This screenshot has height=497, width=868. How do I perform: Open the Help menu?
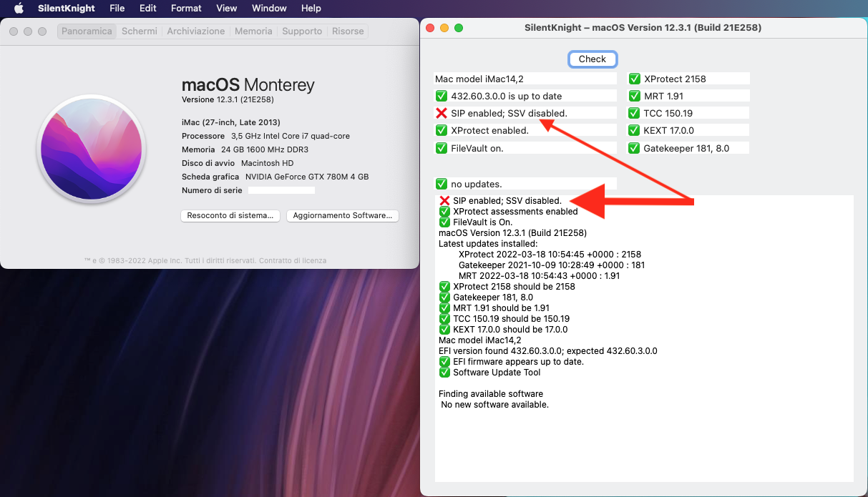click(311, 8)
